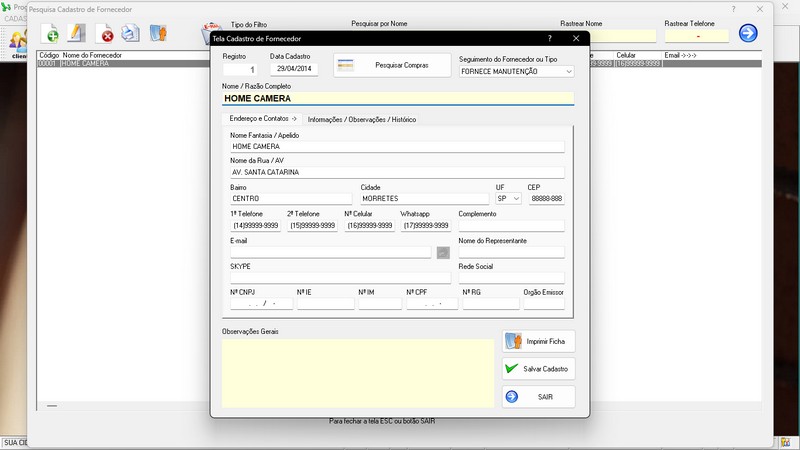Click the Nome do Representante field
Screen dimensions: 800x450
click(511, 252)
